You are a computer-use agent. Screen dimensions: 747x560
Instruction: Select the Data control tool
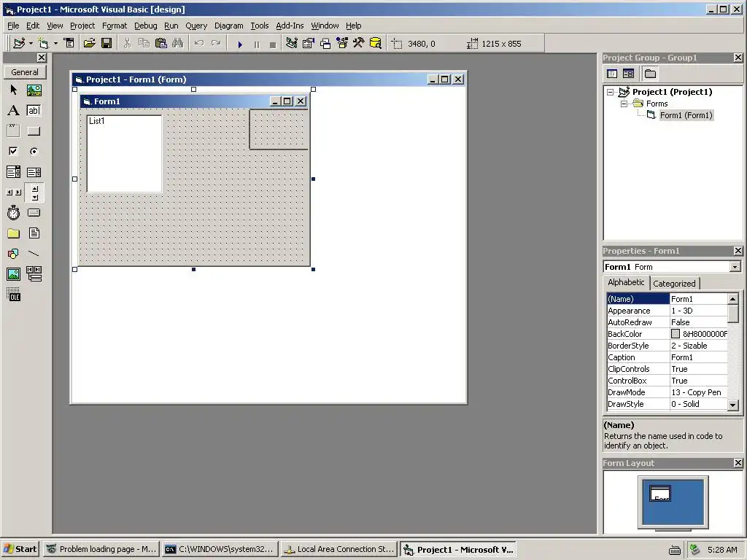[34, 274]
